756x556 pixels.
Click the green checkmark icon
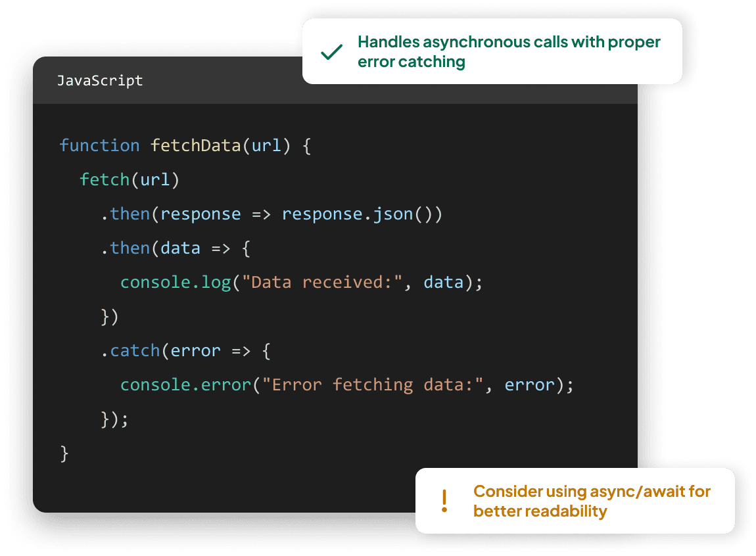click(x=332, y=51)
